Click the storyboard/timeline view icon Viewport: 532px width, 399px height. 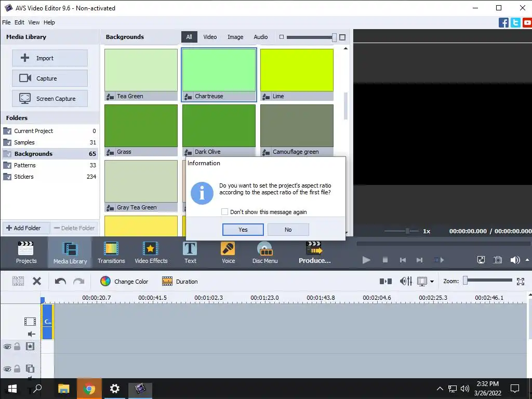click(x=385, y=281)
